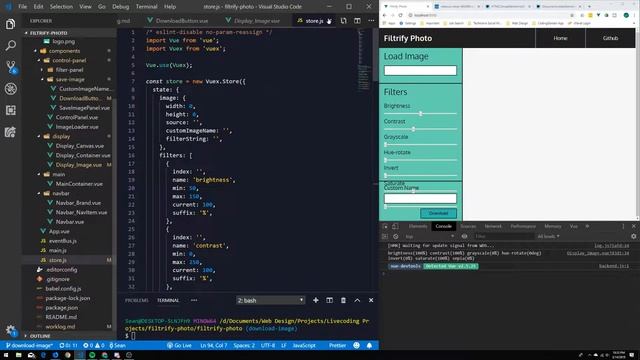The height and width of the screenshot is (360, 640).
Task: Click the feedback smiley in status bar
Action: pyautogui.click(x=356, y=345)
